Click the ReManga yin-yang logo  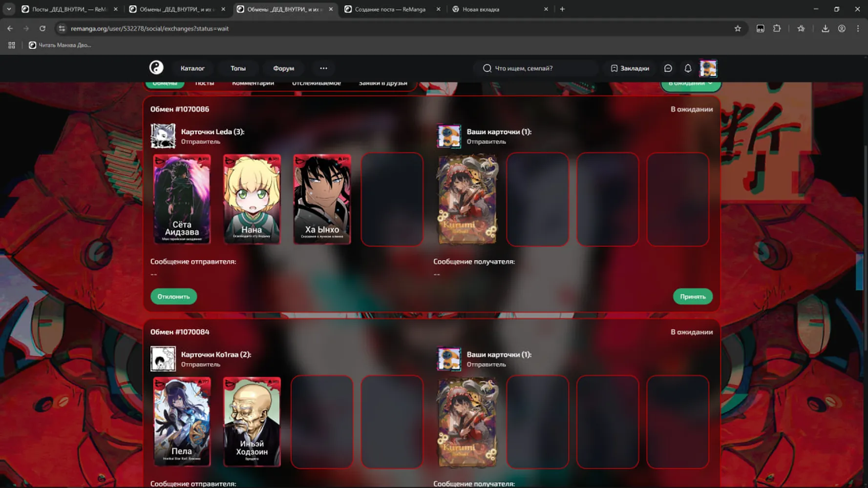(156, 68)
